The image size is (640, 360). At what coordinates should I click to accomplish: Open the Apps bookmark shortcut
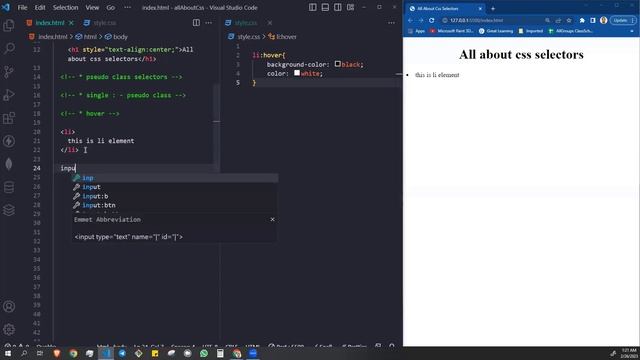(416, 31)
